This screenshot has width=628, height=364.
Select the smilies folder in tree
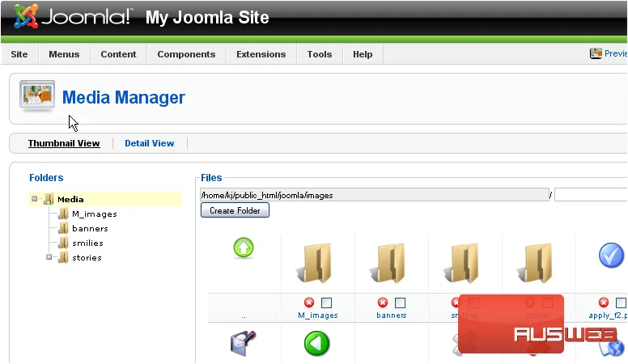coord(87,243)
